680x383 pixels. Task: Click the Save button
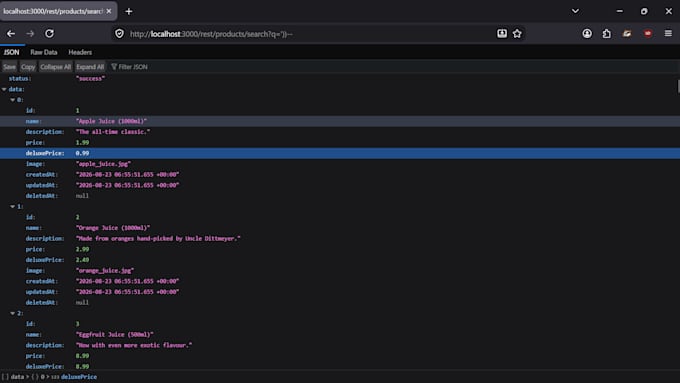[x=9, y=67]
